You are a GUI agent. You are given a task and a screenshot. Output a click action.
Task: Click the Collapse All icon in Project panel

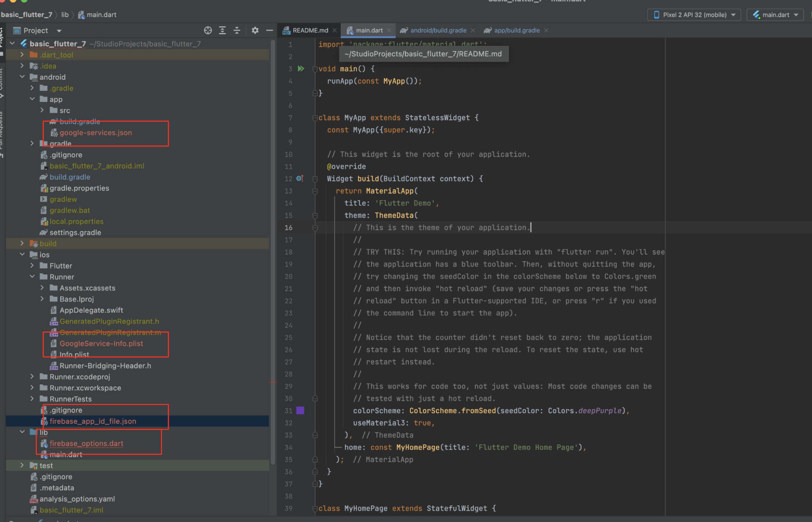pyautogui.click(x=237, y=30)
